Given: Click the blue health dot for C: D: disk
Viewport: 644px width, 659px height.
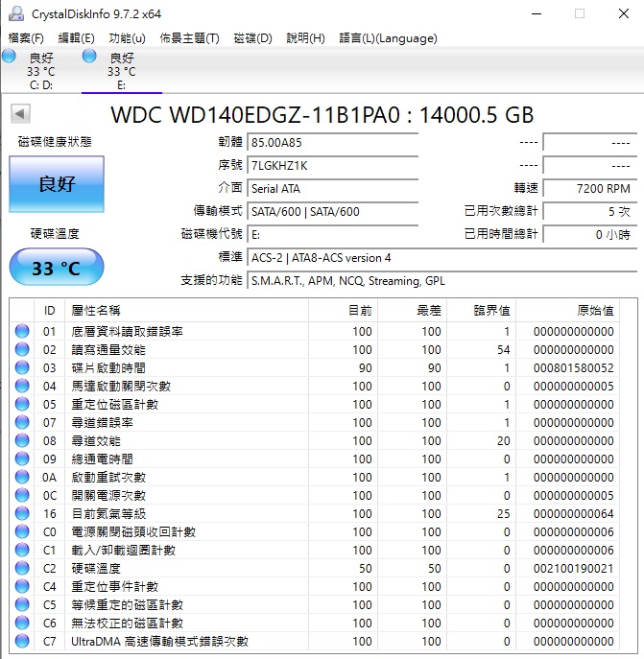Looking at the screenshot, I should [x=9, y=56].
